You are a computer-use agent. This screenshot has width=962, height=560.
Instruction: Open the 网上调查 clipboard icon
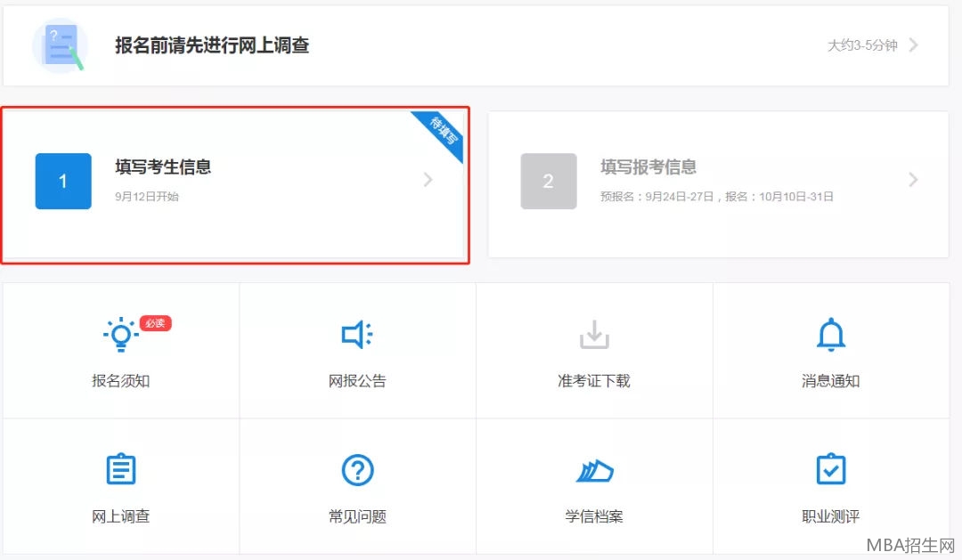[120, 469]
